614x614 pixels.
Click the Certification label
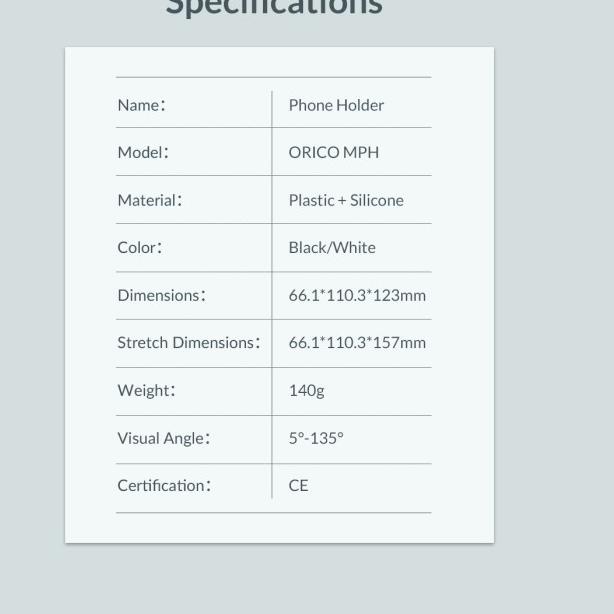point(164,485)
